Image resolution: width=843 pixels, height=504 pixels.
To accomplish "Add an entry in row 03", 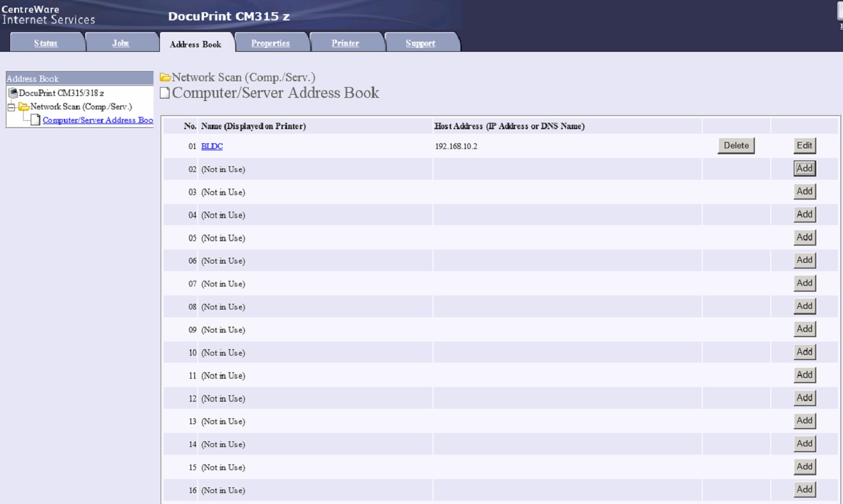I will (805, 191).
